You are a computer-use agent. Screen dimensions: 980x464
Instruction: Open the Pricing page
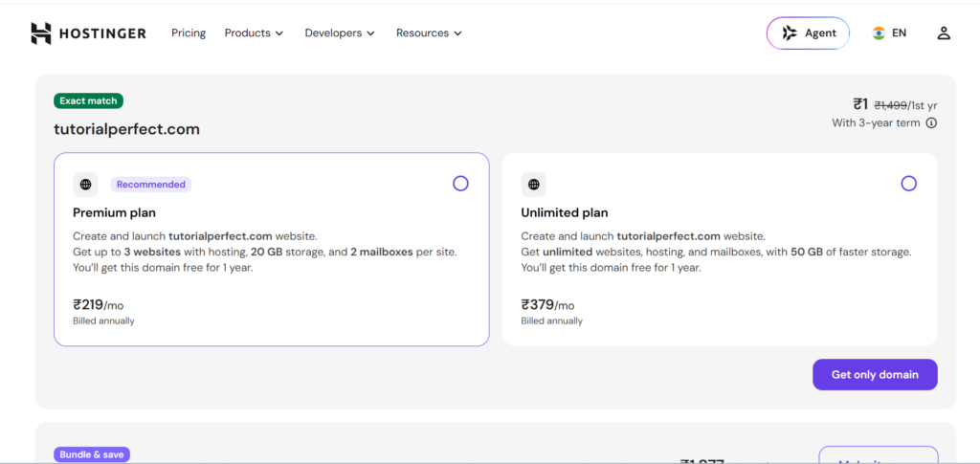click(x=189, y=33)
